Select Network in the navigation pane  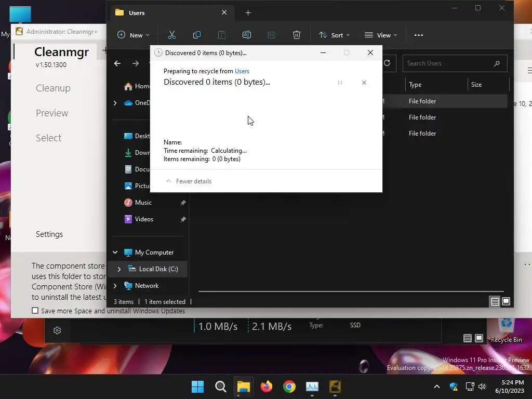(147, 286)
